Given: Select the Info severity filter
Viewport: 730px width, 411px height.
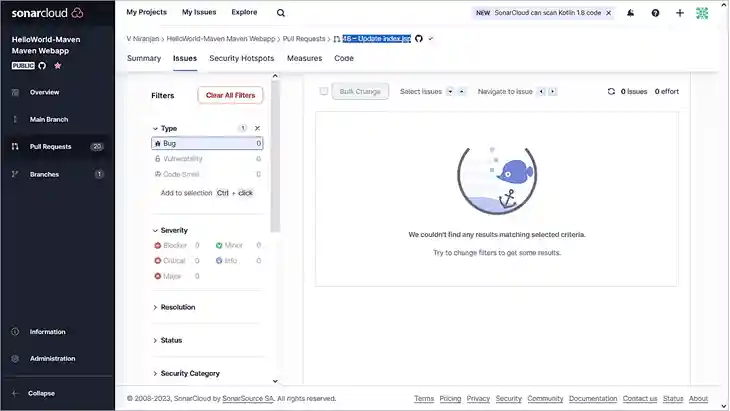Looking at the screenshot, I should coord(238,261).
